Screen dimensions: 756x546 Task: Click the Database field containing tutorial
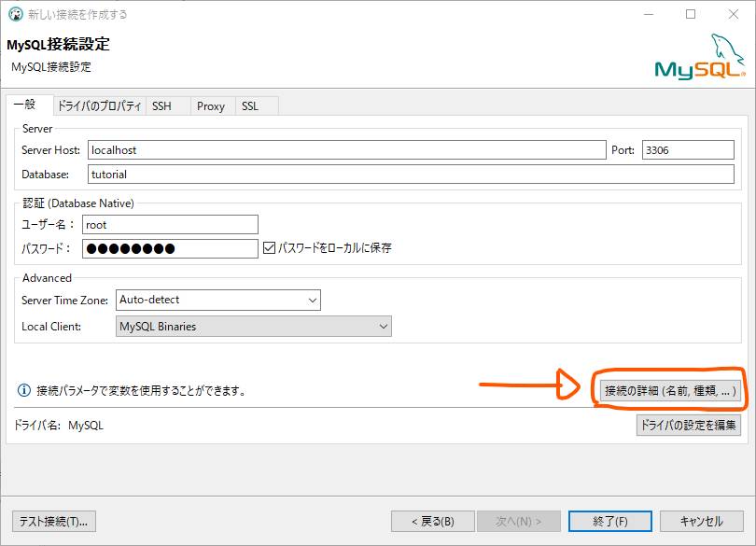click(x=411, y=175)
